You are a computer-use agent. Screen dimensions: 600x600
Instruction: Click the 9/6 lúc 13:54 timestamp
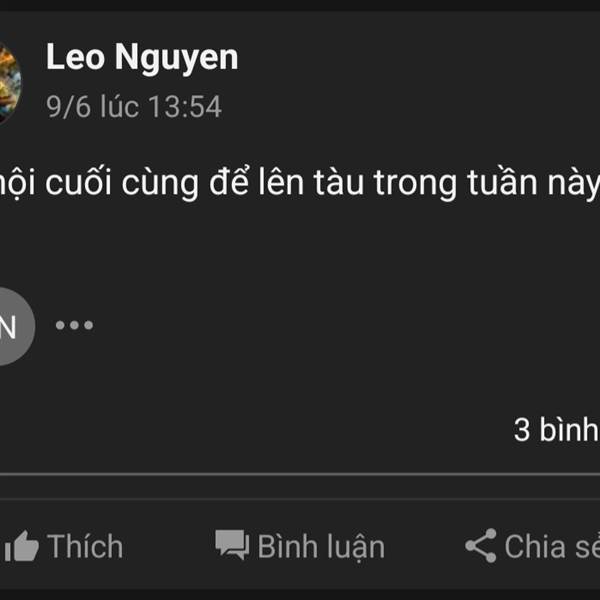[134, 106]
